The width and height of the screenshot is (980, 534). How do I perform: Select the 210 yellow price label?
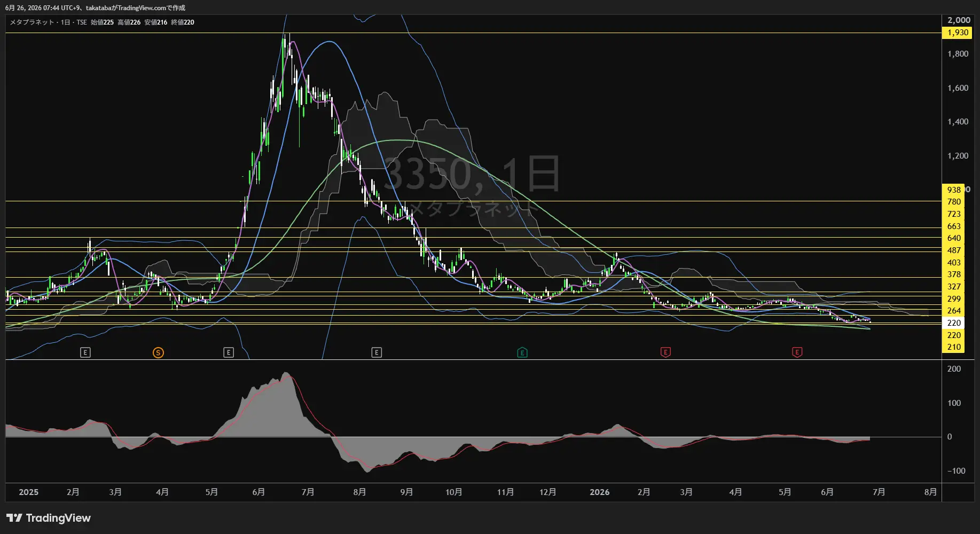[953, 347]
